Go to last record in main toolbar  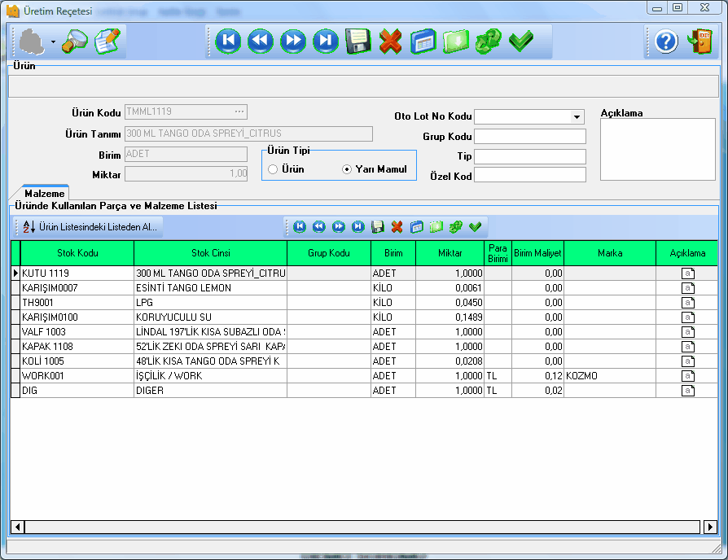coord(326,41)
